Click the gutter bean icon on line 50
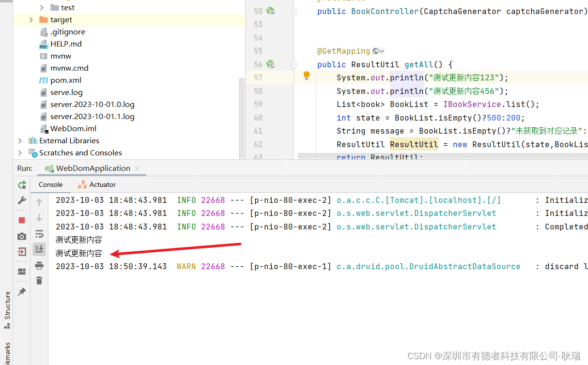 pyautogui.click(x=270, y=11)
